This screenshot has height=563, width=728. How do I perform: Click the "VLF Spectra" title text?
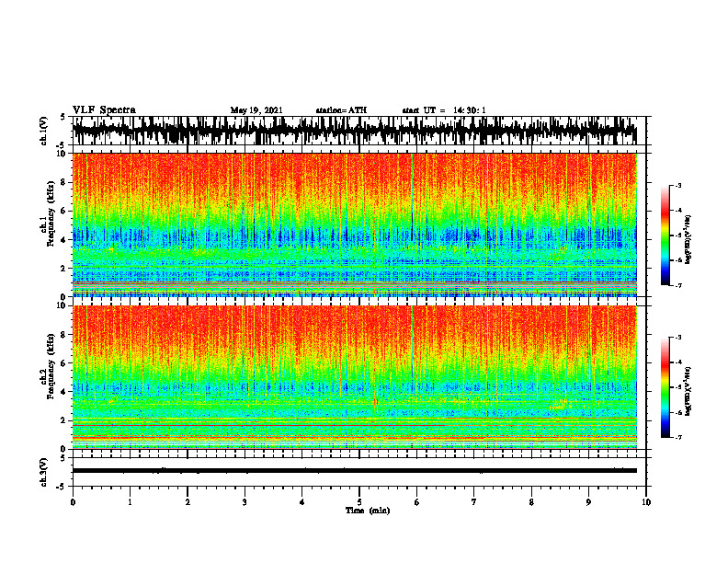click(104, 110)
